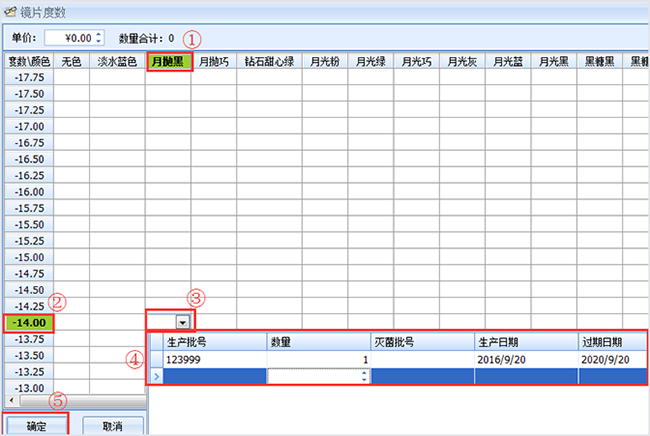Click the 单价 price input field
Screen dimensions: 650x436
click(x=74, y=38)
